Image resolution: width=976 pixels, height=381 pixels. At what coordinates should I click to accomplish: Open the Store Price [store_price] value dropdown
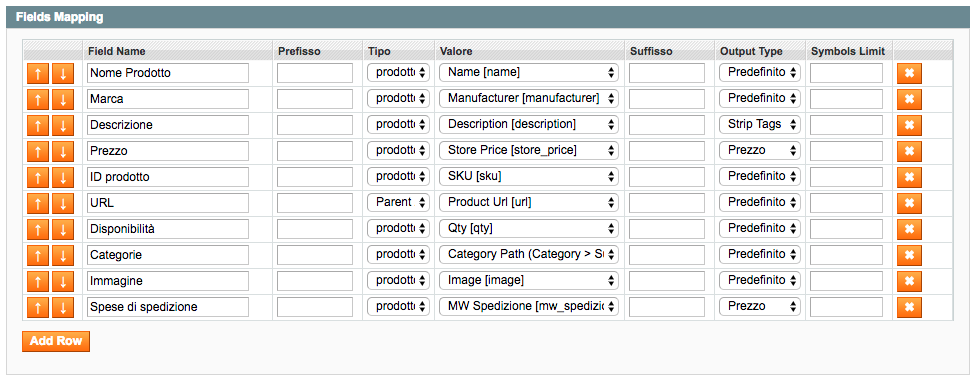[529, 151]
